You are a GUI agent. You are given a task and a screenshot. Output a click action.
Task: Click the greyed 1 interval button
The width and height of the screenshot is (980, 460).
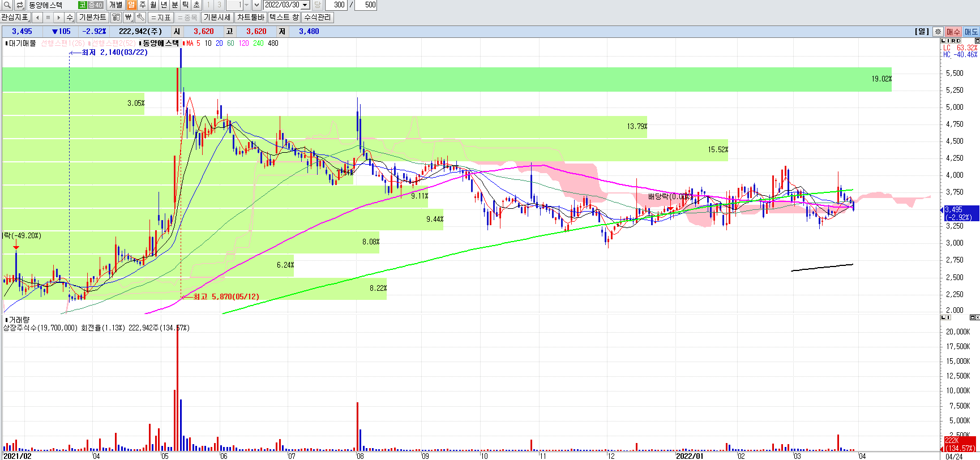tap(208, 5)
